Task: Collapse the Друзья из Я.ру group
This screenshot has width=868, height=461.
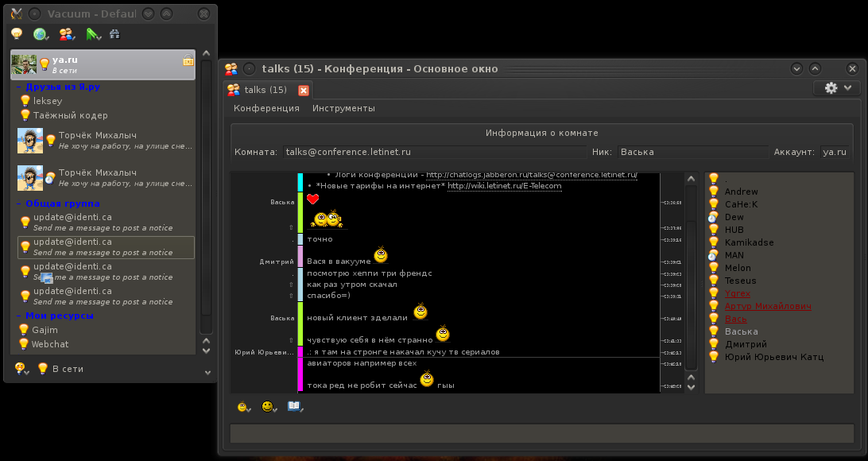Action: 18,87
